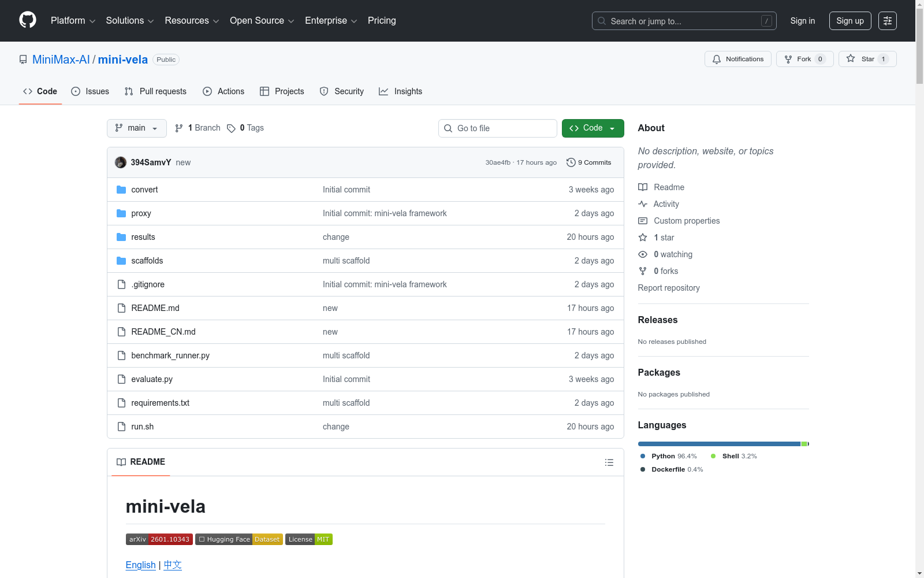Click the Notifications button

point(738,59)
